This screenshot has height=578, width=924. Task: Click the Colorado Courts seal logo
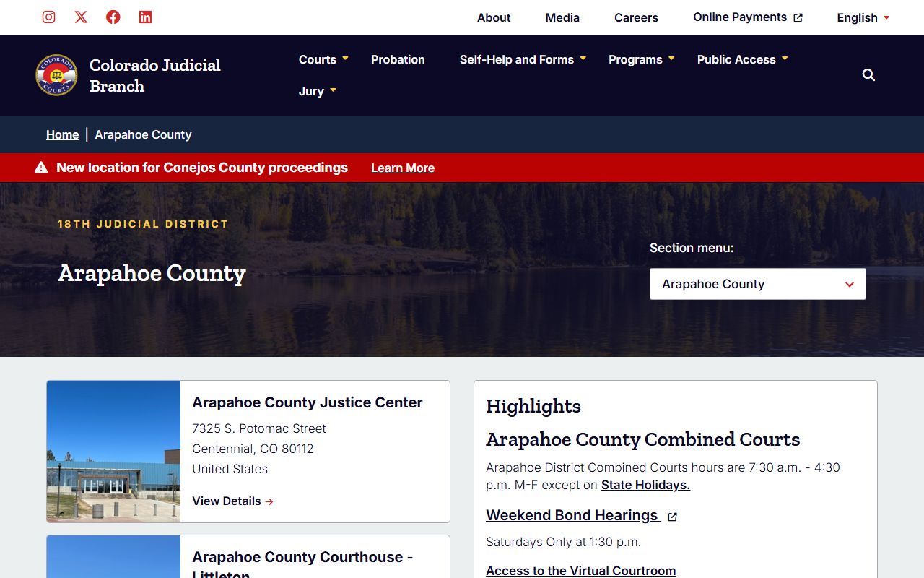point(56,74)
